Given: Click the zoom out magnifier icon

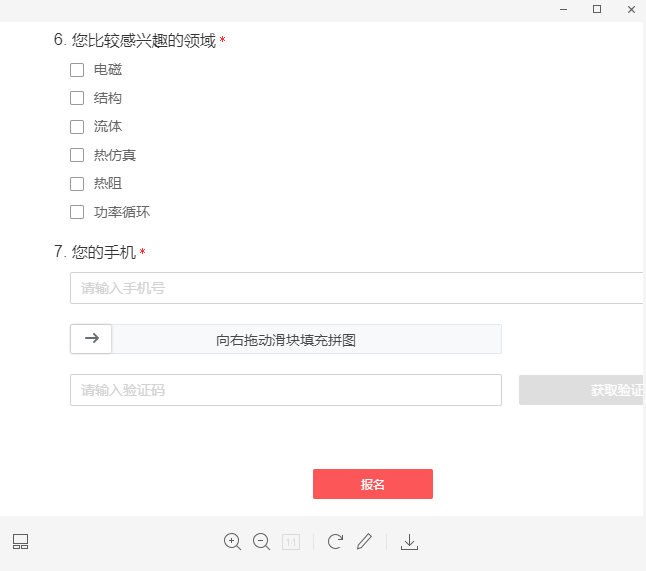Looking at the screenshot, I should coord(262,541).
